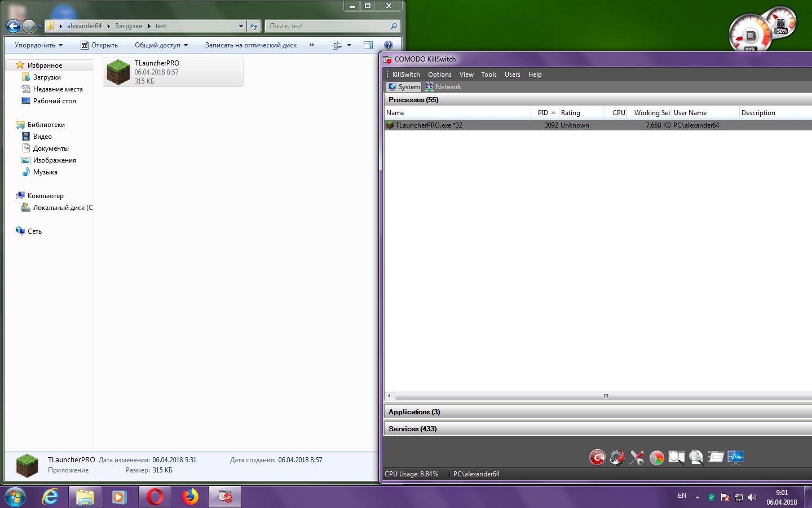Expand the Services (433) section

[x=598, y=429]
